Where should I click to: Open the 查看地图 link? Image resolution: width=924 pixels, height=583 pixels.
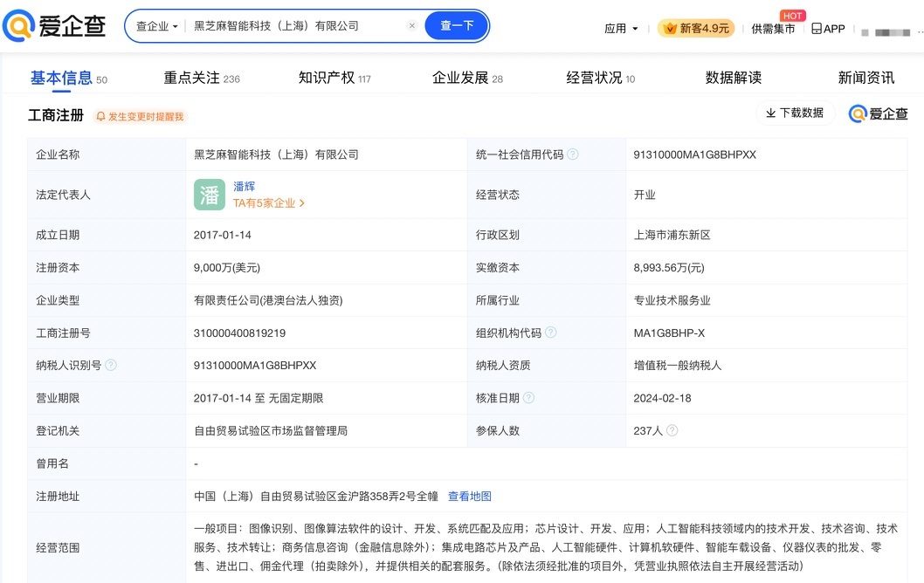470,497
